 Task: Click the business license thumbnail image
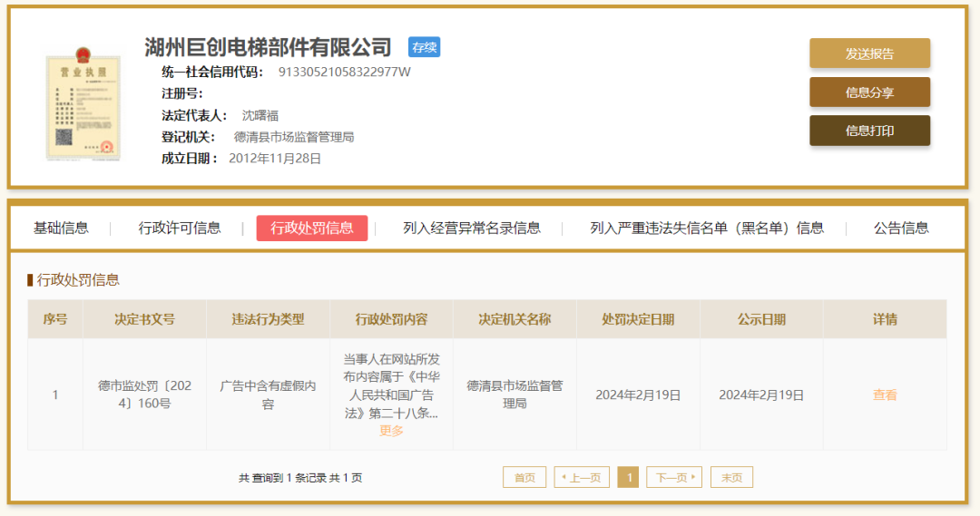point(83,102)
